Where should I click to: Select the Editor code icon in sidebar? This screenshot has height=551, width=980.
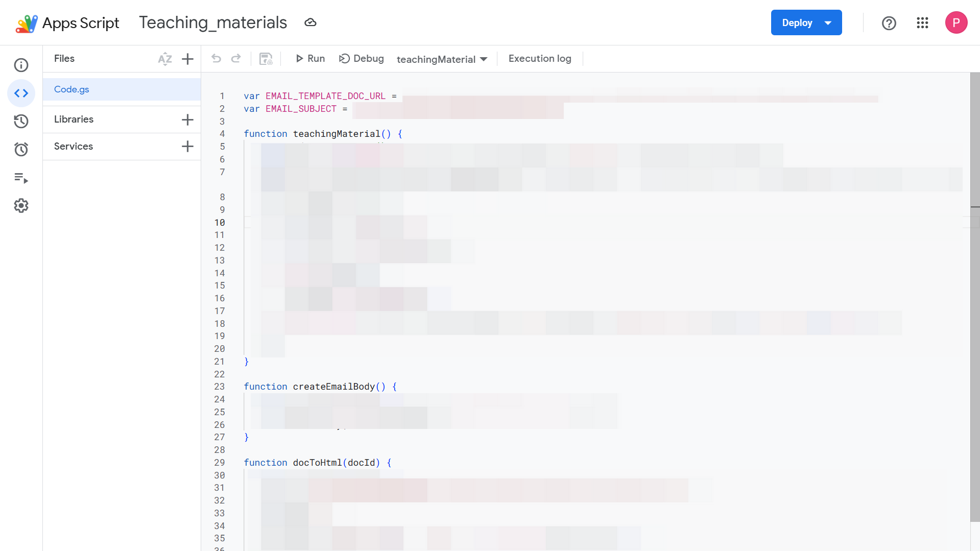(21, 93)
